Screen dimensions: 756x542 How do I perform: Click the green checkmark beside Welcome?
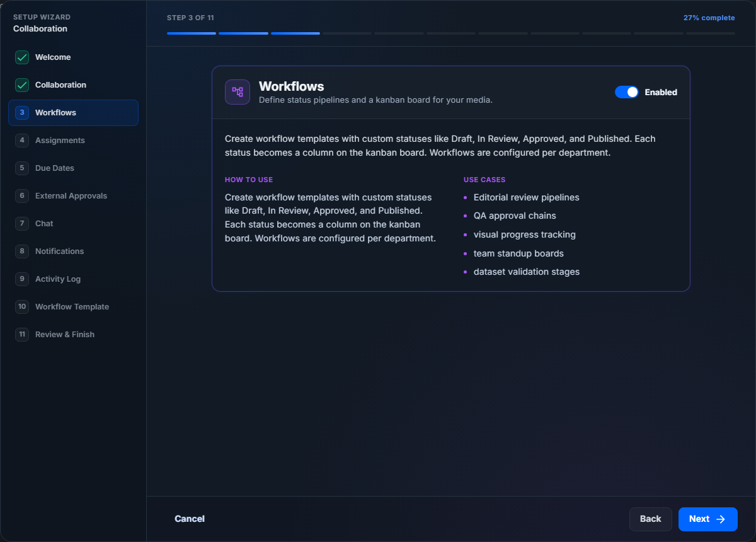point(22,57)
